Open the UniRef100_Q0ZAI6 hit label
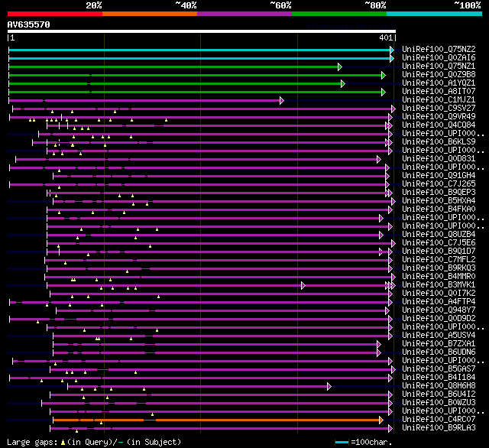The height and width of the screenshot is (448, 489). pos(439,57)
